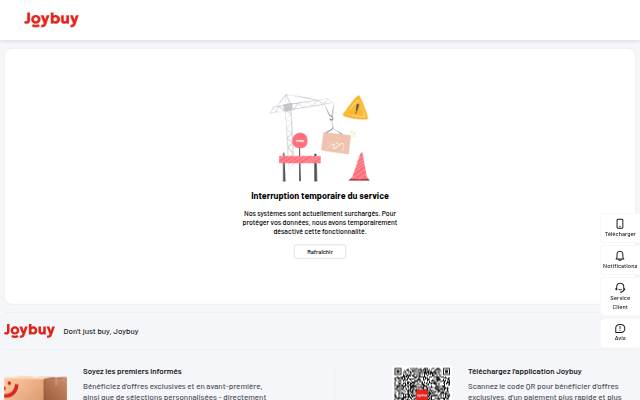Click the 'Téléchargez l'application Joybuy' heading

click(x=524, y=371)
